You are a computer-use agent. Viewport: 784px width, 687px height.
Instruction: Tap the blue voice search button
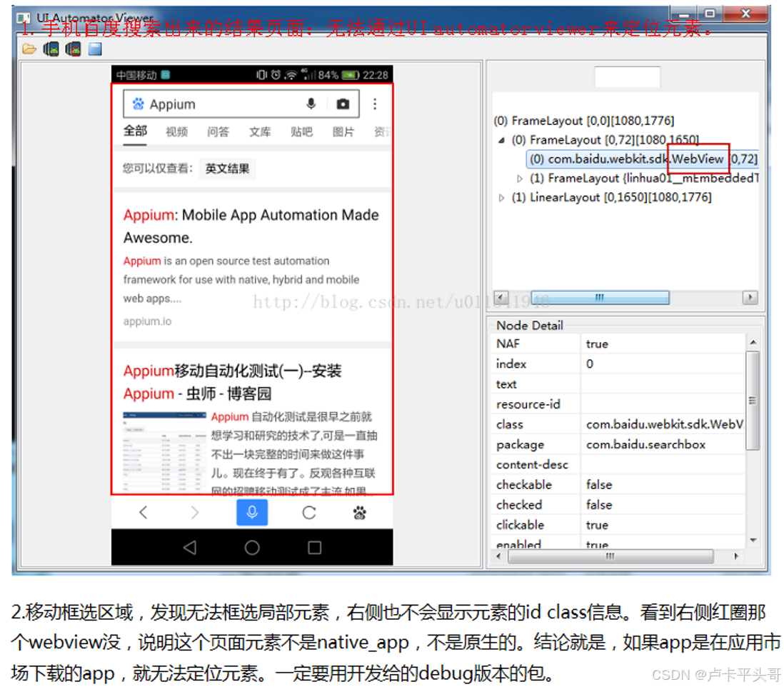click(x=252, y=512)
